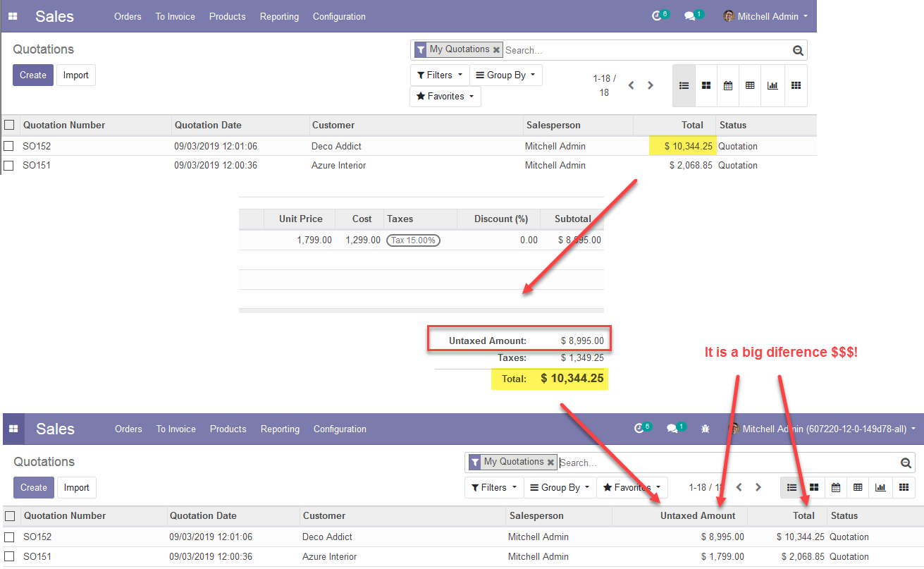
Task: Remove the My Quotations filter tag
Action: point(497,49)
